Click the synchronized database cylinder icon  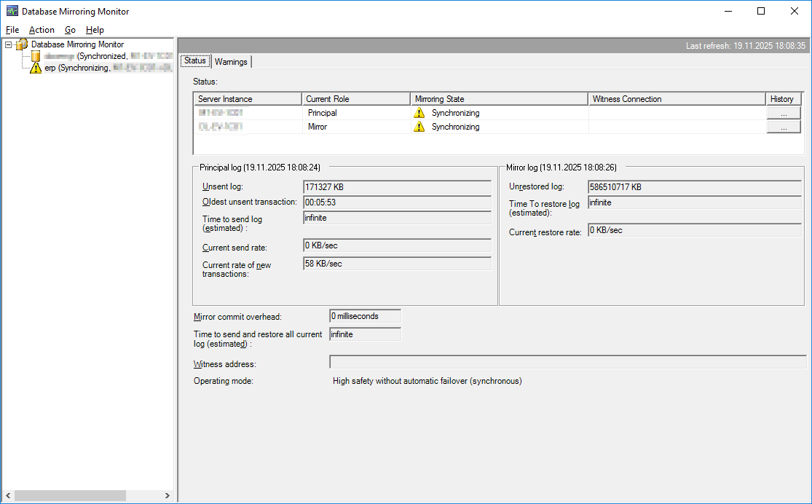[x=36, y=56]
